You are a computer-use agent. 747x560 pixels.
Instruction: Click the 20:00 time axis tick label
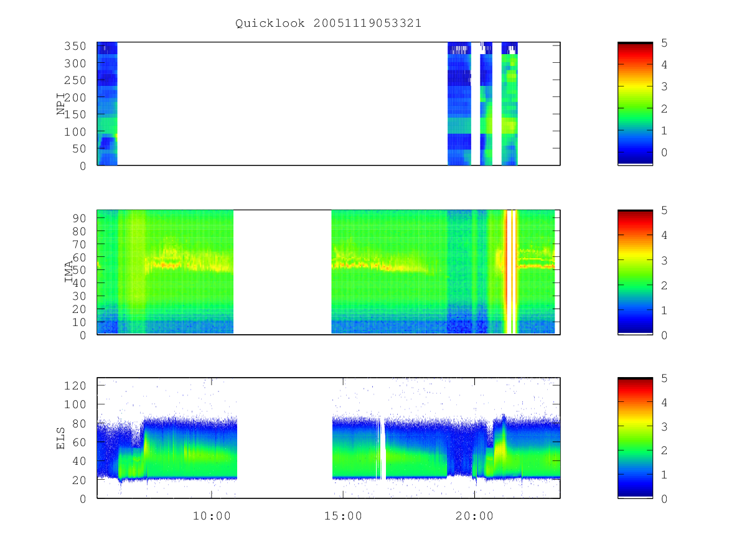point(475,516)
